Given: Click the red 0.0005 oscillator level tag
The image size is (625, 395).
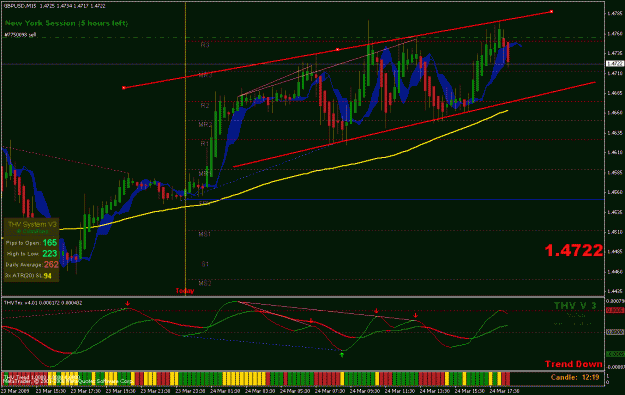Looking at the screenshot, I should [615, 310].
